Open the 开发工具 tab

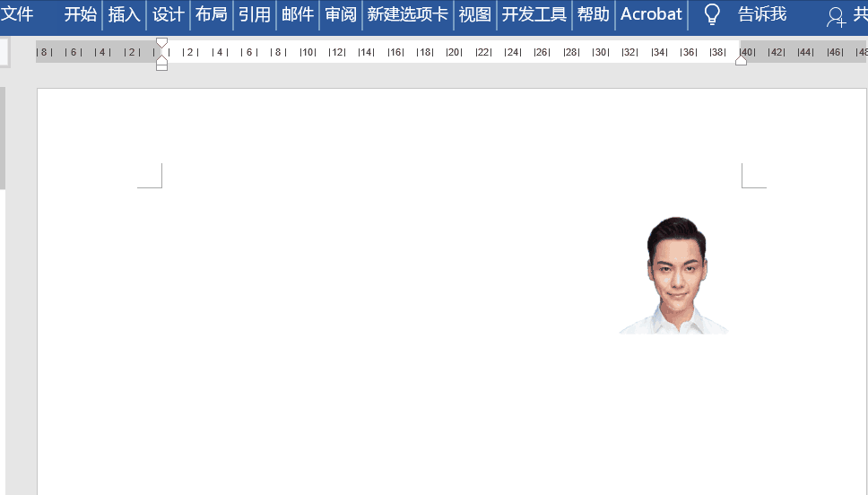(534, 13)
